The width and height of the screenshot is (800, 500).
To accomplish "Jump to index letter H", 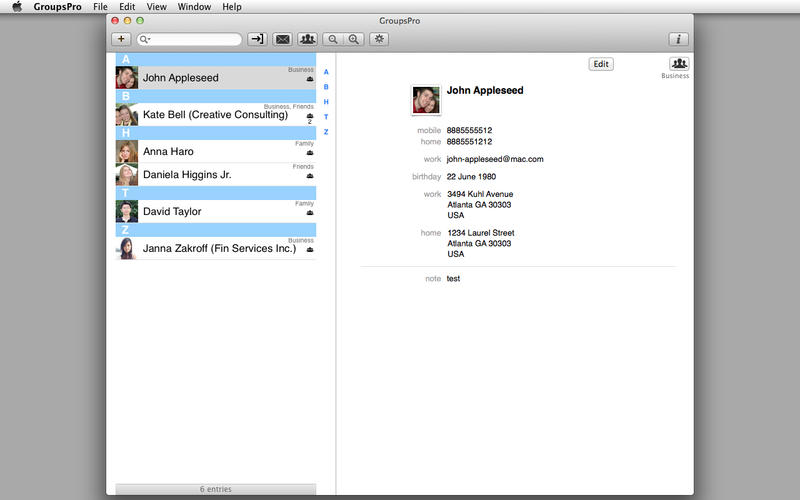I will pos(326,102).
